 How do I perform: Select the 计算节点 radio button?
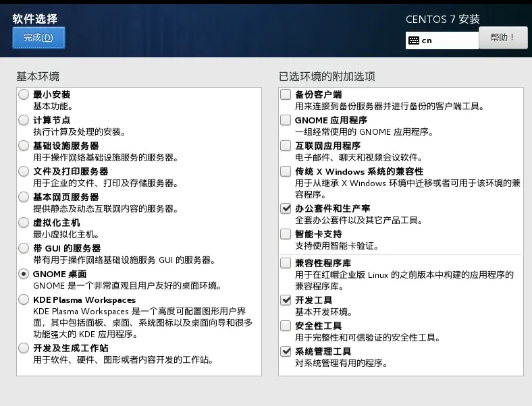[24, 120]
